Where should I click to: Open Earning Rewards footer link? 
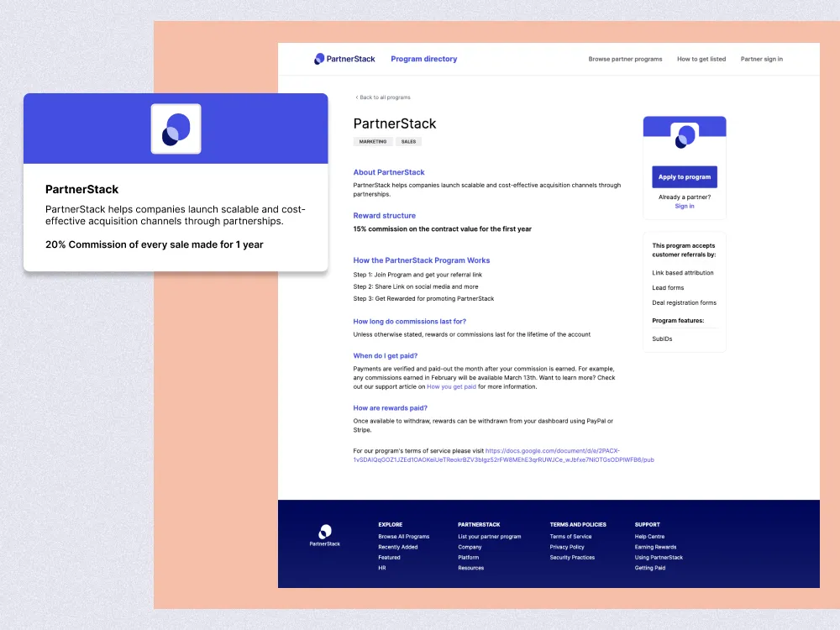[655, 547]
